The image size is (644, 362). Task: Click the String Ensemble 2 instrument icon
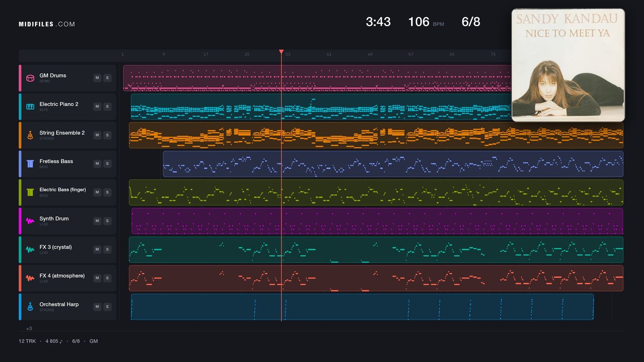point(30,135)
